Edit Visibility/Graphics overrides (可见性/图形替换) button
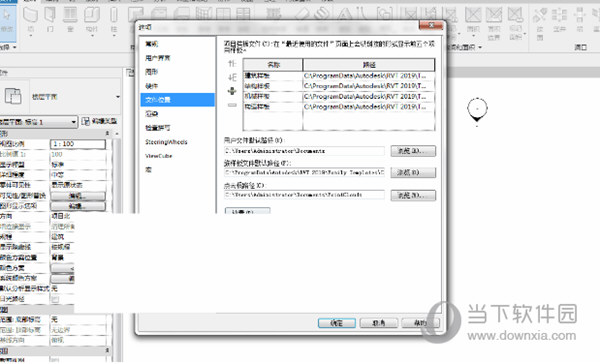 click(x=78, y=196)
